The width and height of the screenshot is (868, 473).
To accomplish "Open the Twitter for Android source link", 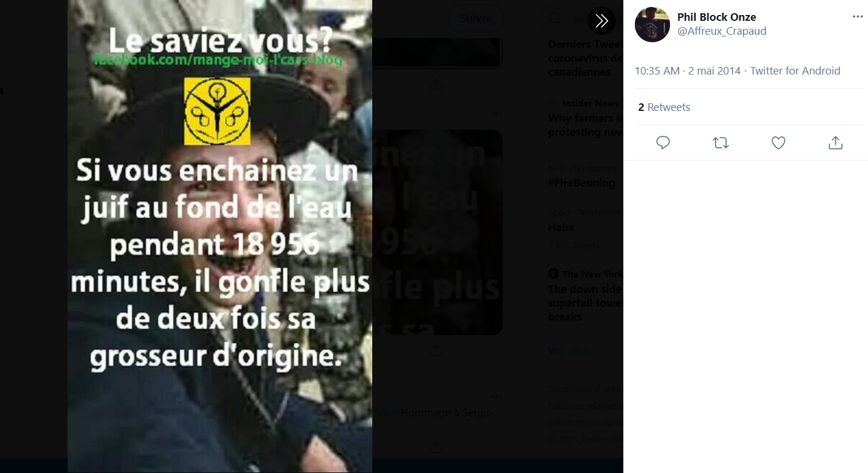I will pos(795,71).
